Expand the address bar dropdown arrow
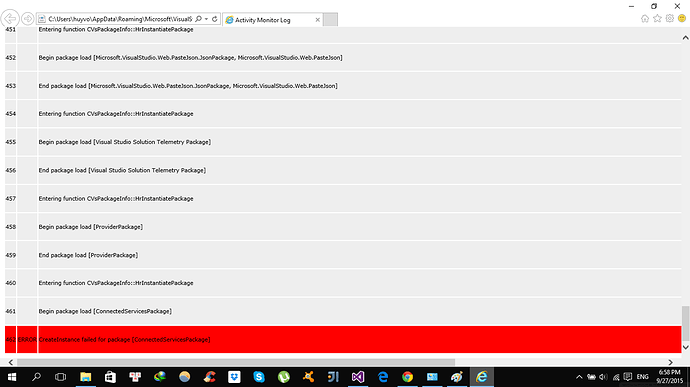The width and height of the screenshot is (690, 387). [x=206, y=19]
